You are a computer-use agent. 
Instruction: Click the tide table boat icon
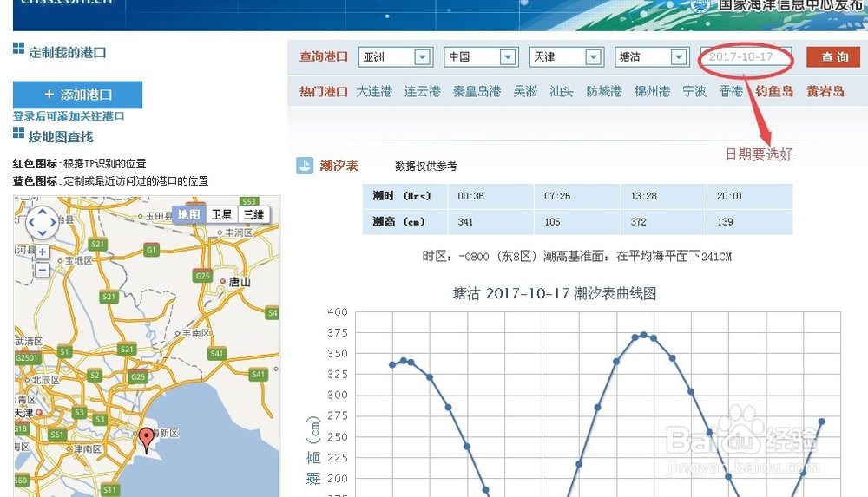[x=305, y=166]
